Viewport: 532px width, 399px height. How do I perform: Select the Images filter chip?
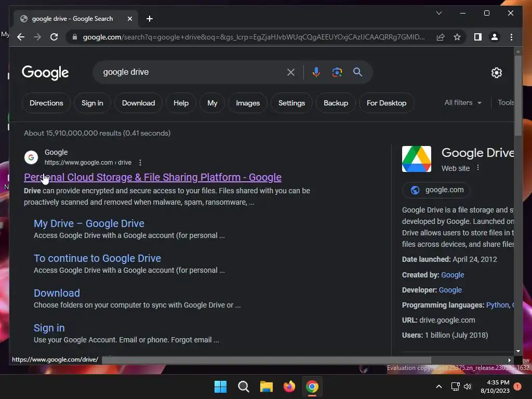pyautogui.click(x=248, y=103)
